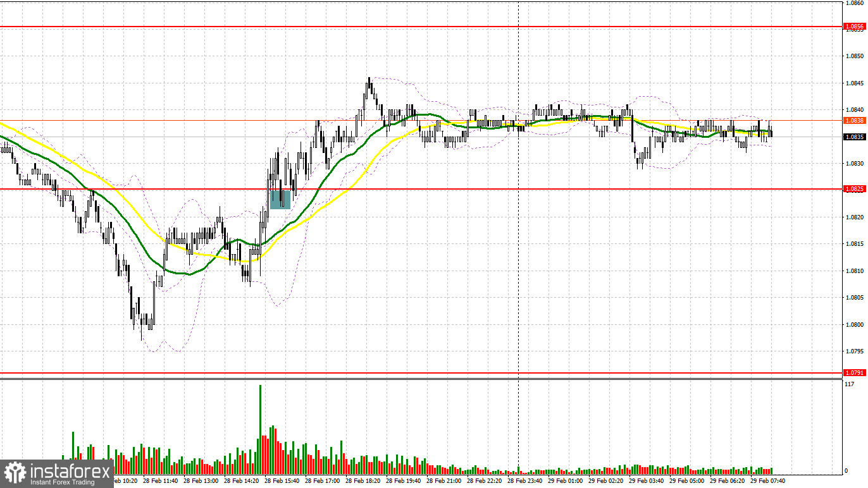Click the 29 Feb 05:00 time label
The image size is (868, 488).
[x=687, y=480]
